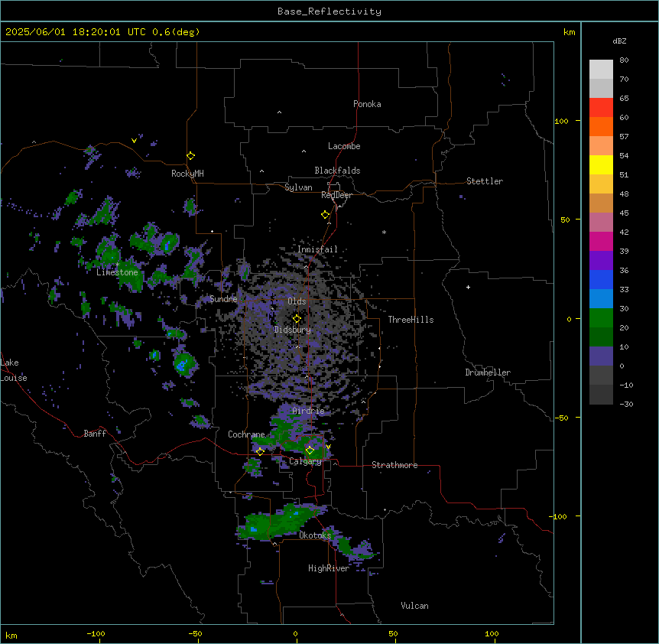Screen dimensions: 659x644
Task: Click the yellow diamond marker above Calgary label
Action: coord(310,450)
